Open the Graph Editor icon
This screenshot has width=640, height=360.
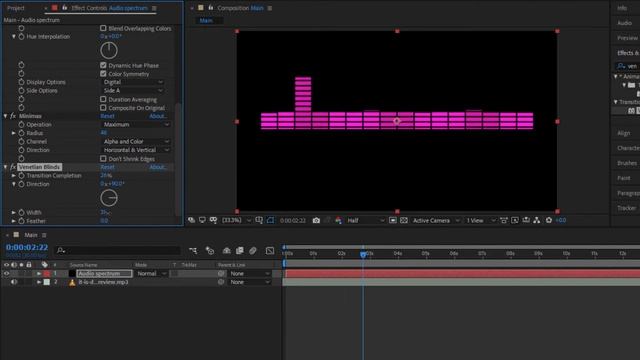coord(270,251)
